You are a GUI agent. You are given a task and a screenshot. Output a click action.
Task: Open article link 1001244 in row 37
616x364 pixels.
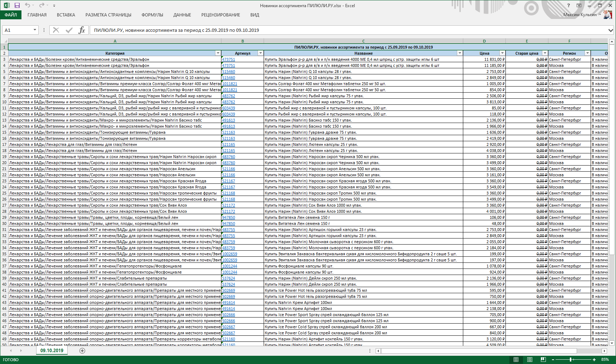click(x=230, y=266)
